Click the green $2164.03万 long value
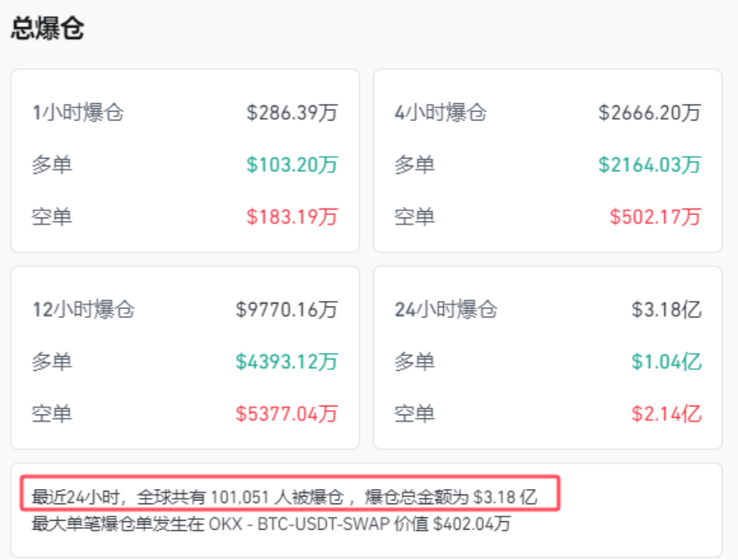 (x=649, y=164)
